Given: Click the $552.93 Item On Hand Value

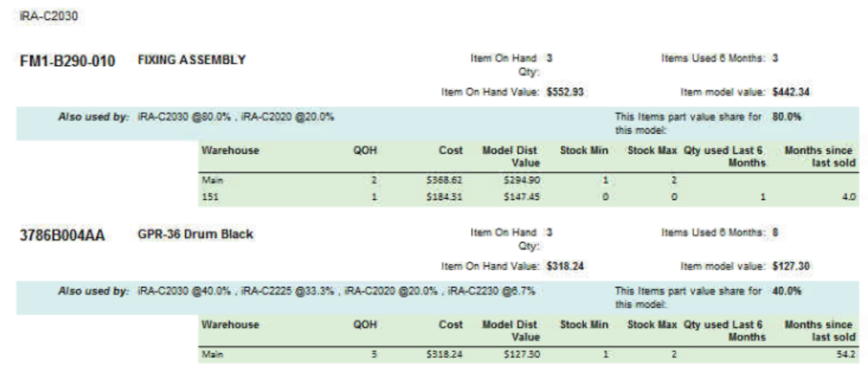Looking at the screenshot, I should click(x=565, y=92).
